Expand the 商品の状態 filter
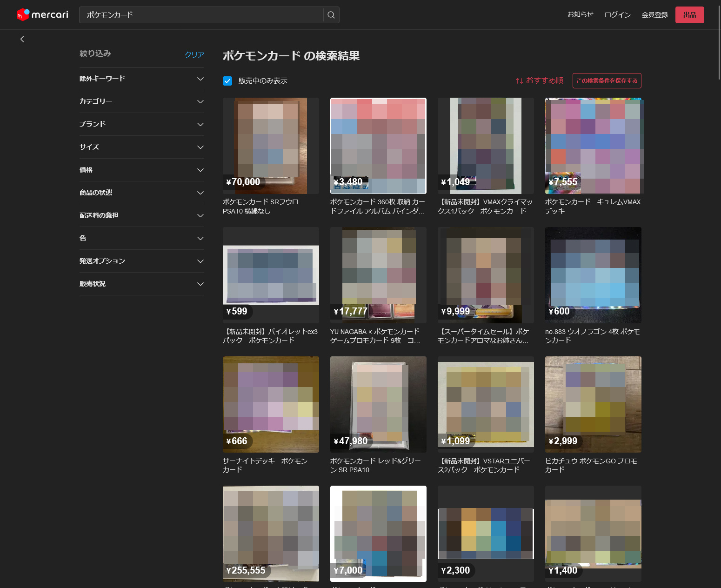This screenshot has width=721, height=588. [142, 193]
